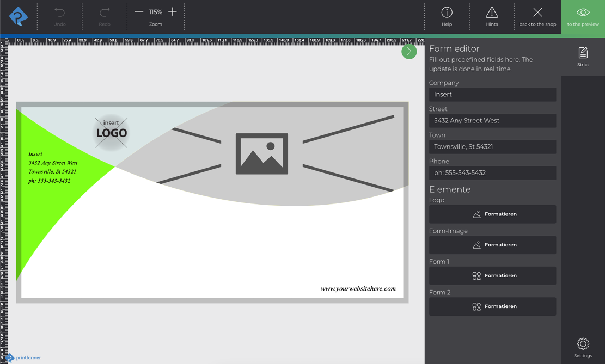Viewport: 605px width, 364px height.
Task: Click the Undo arrow icon
Action: click(x=59, y=13)
